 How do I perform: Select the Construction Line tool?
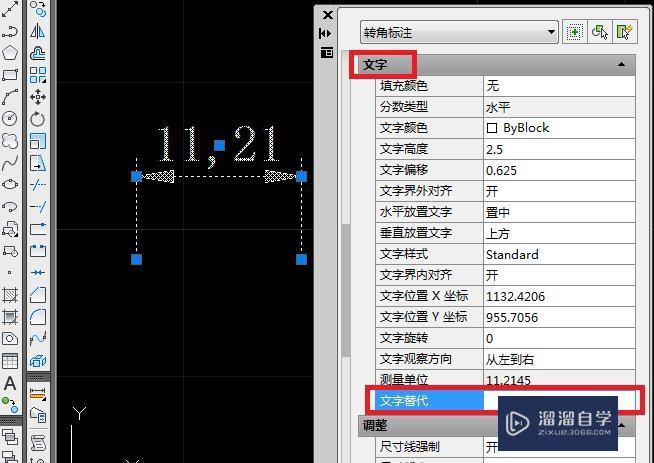(x=9, y=9)
